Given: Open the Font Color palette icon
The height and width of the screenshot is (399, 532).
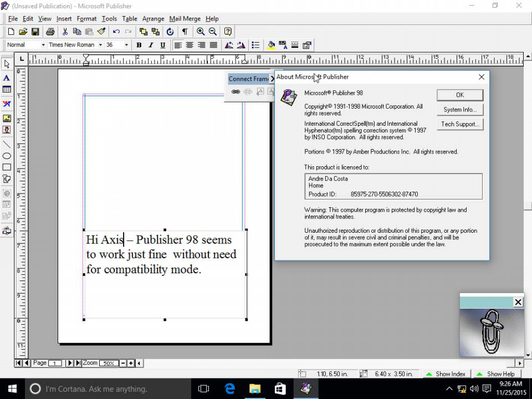Looking at the screenshot, I should click(x=283, y=45).
